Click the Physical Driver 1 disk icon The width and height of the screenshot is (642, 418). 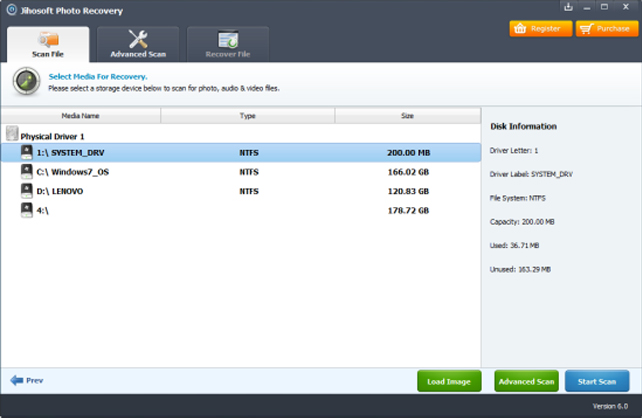coord(11,134)
